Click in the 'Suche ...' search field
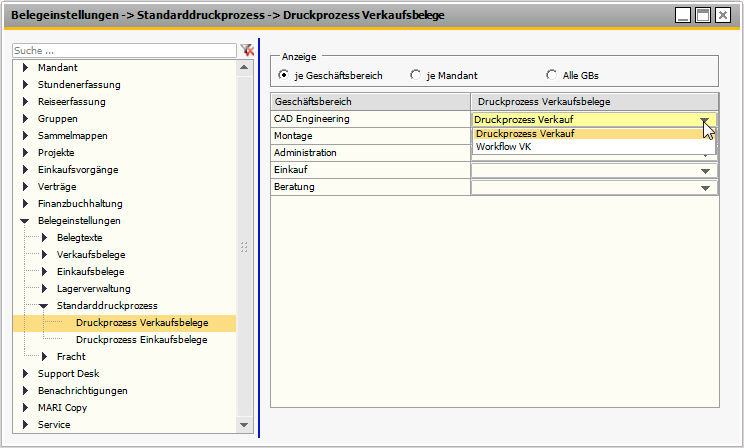 click(x=124, y=50)
